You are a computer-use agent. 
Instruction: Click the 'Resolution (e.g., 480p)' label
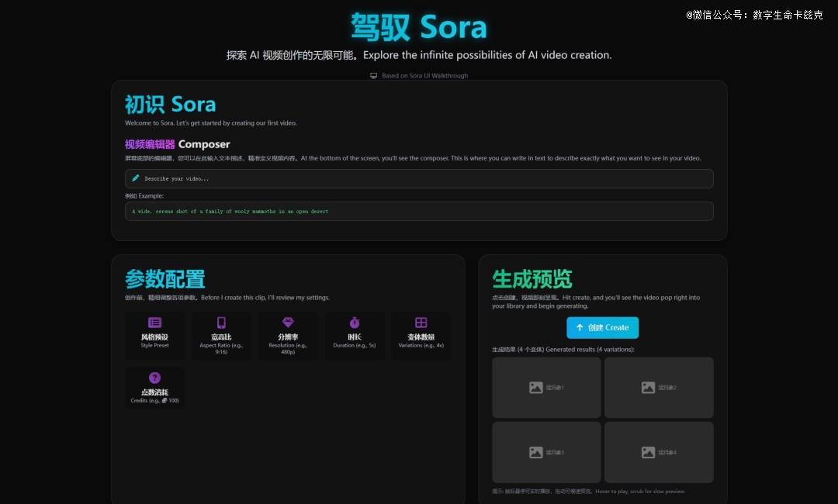coord(288,349)
